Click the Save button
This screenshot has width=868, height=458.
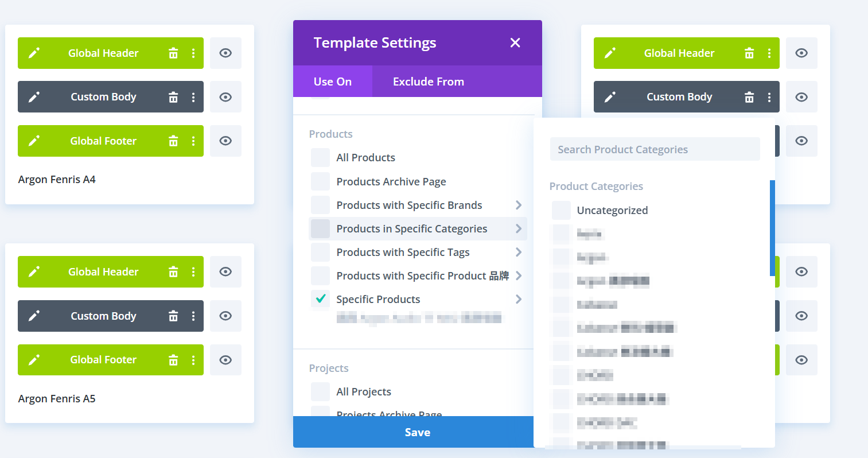417,432
